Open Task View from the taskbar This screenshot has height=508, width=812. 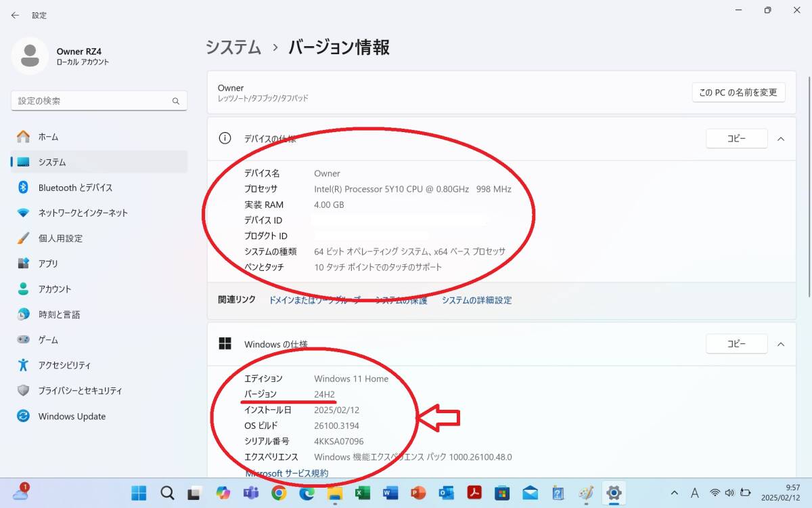tap(195, 492)
